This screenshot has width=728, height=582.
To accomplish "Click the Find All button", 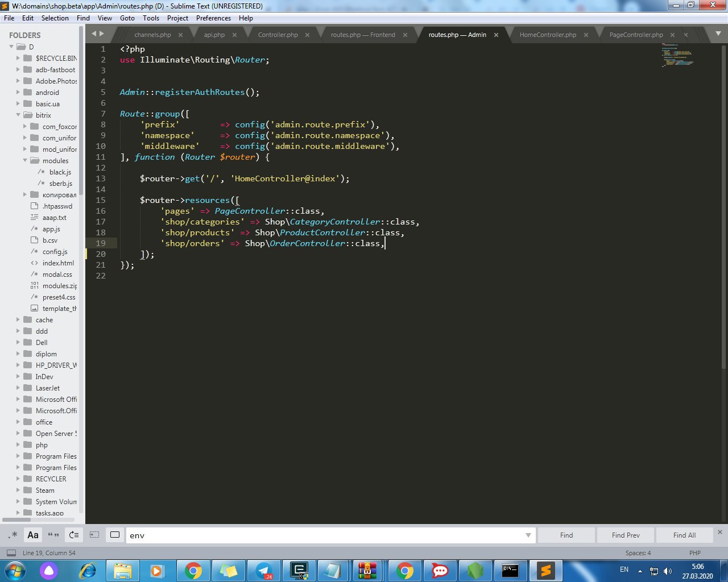I will coord(684,535).
